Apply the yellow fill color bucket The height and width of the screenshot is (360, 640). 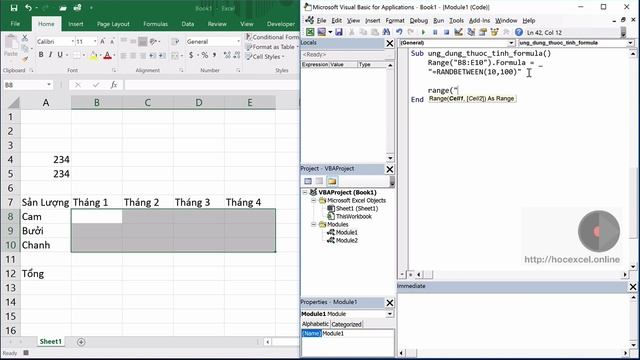(93, 56)
